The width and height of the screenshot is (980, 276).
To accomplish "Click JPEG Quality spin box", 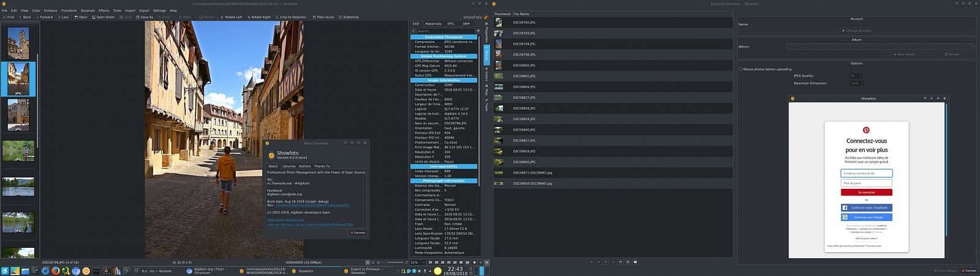I will pyautogui.click(x=856, y=75).
